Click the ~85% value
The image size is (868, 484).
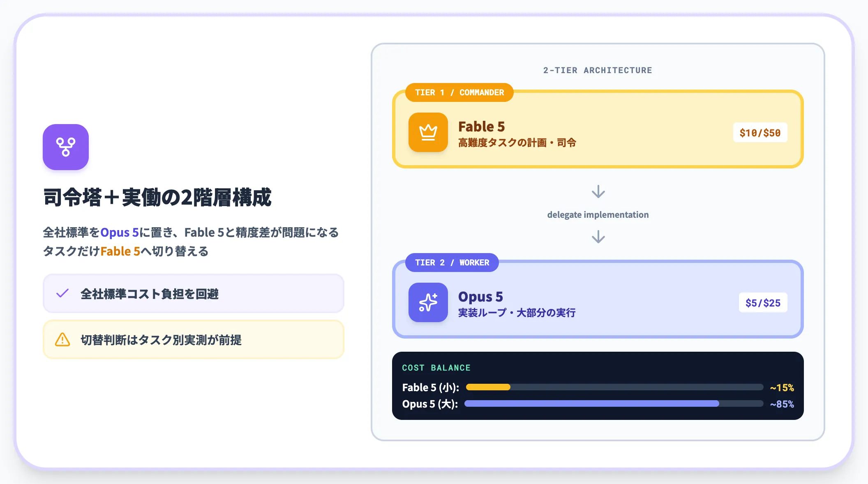point(782,404)
